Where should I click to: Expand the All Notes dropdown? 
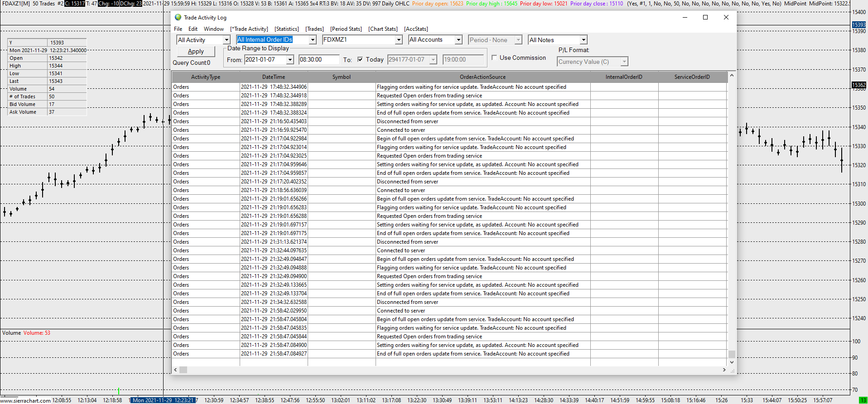tap(583, 40)
